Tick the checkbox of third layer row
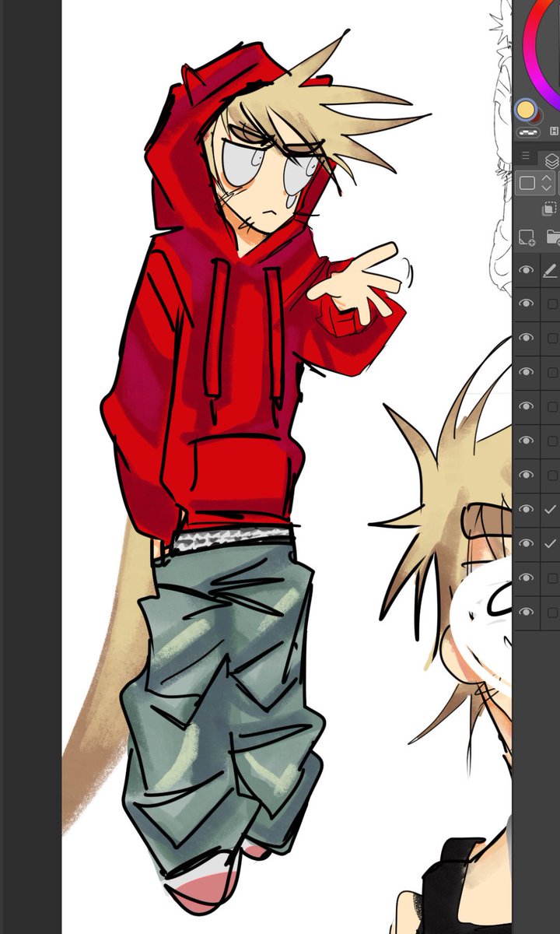This screenshot has height=934, width=560. (552, 339)
